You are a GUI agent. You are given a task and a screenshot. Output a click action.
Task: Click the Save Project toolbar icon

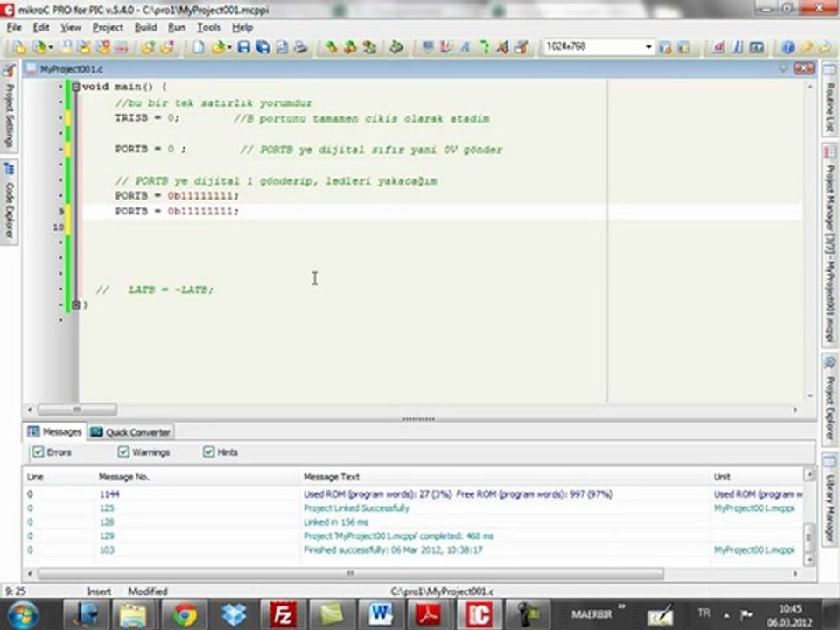click(x=66, y=47)
